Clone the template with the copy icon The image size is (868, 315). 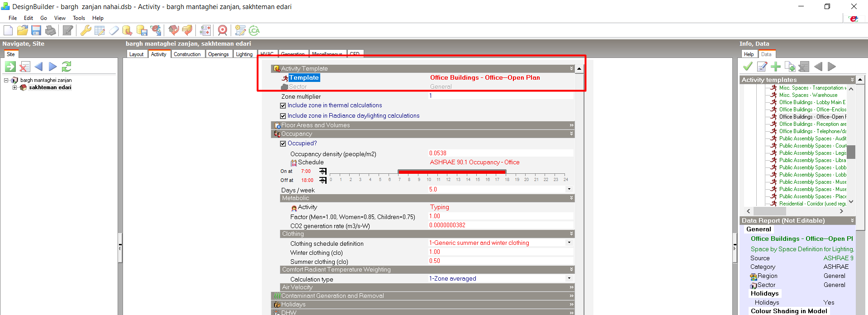coord(790,67)
